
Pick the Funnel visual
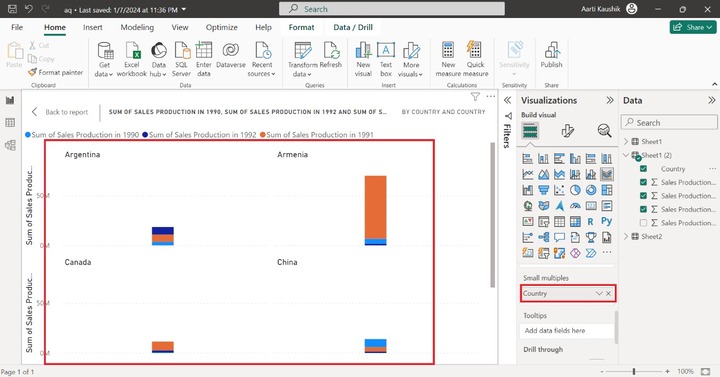[544, 190]
